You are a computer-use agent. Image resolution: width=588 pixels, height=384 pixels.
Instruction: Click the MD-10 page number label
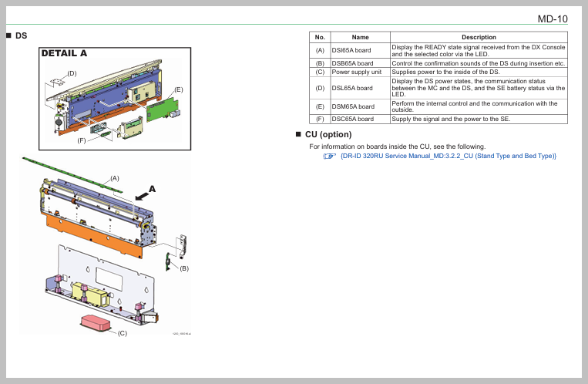(x=552, y=19)
